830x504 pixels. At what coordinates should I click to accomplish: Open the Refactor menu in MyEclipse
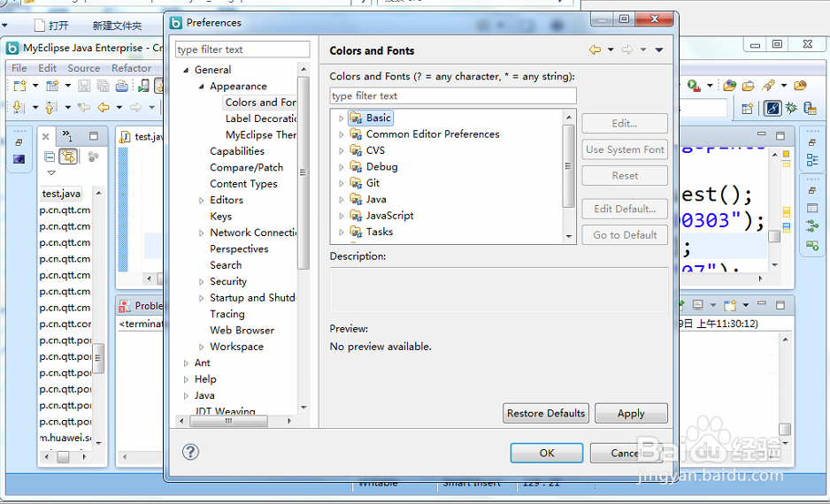(131, 68)
